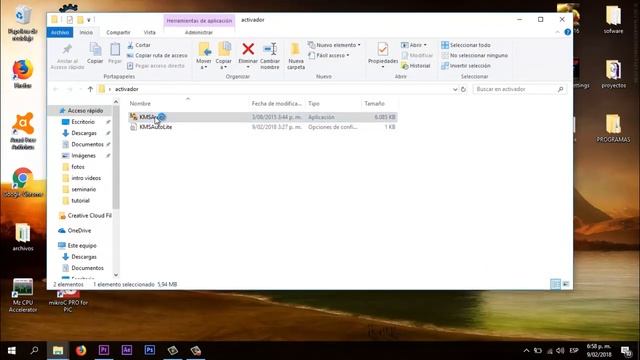Open Explorer help question mark icon
The width and height of the screenshot is (640, 360).
pos(567,32)
